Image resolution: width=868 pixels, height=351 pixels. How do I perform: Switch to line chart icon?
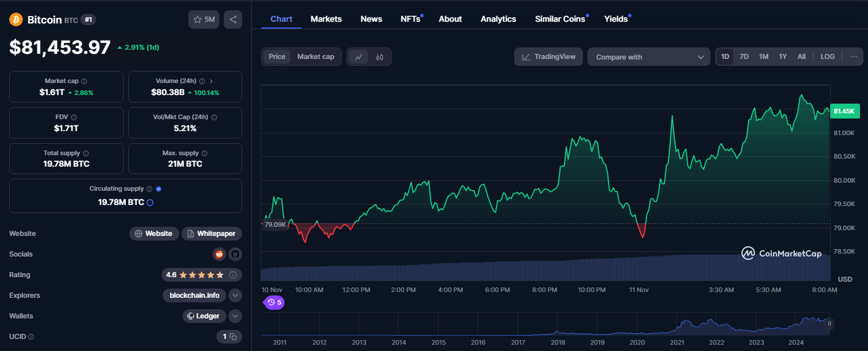pos(358,57)
